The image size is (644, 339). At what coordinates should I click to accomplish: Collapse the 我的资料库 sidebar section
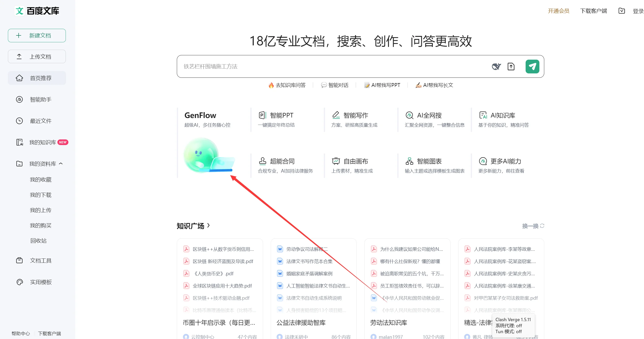[x=61, y=163]
